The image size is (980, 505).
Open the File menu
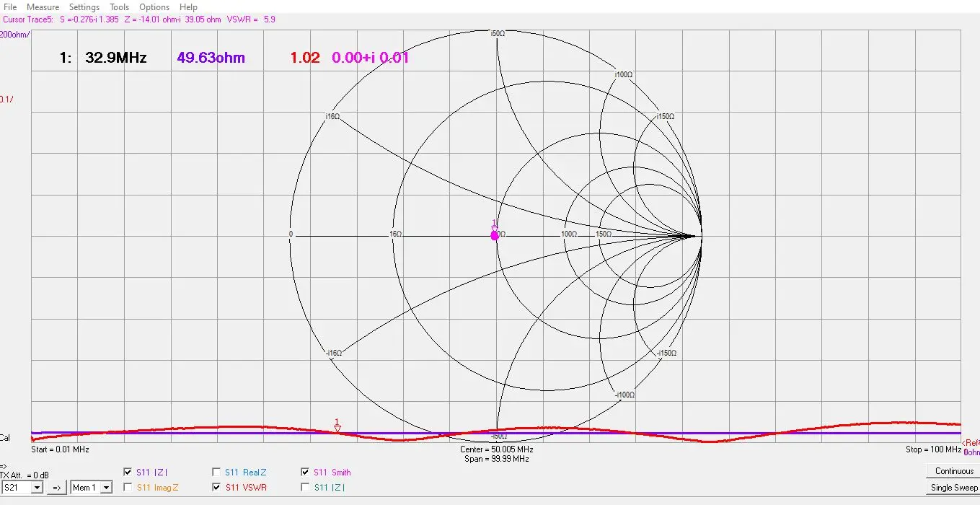[10, 7]
